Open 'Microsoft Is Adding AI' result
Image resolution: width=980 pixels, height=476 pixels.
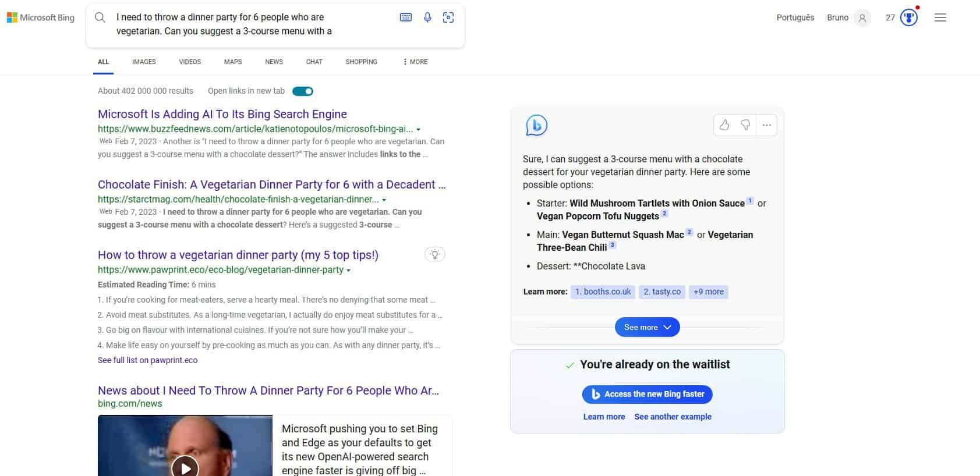tap(222, 114)
